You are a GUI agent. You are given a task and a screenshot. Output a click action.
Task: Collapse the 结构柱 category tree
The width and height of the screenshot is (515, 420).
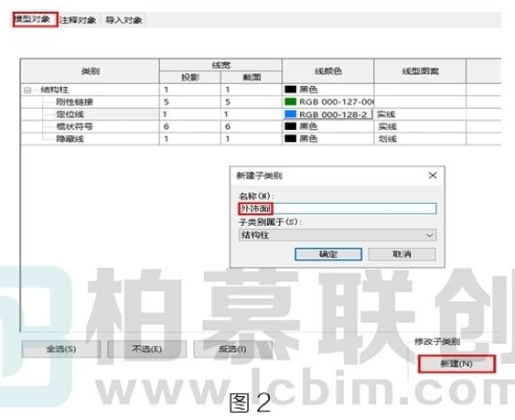pos(27,90)
